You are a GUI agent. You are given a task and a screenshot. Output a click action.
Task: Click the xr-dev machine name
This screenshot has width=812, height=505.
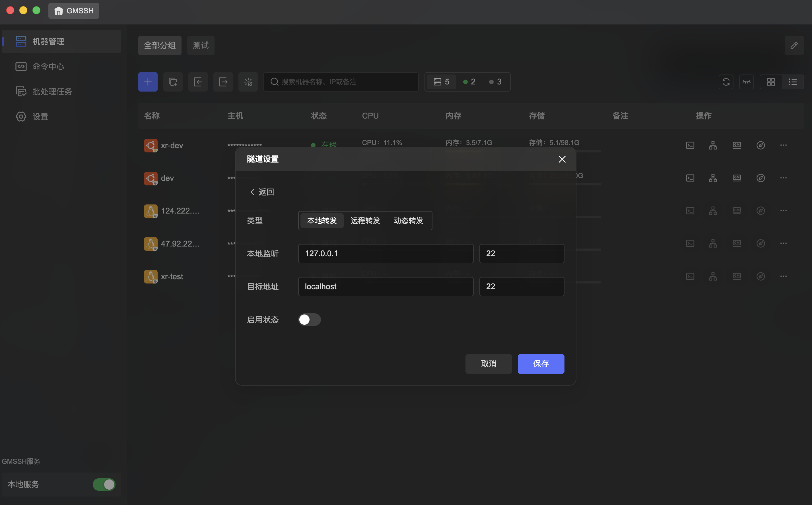coord(172,146)
